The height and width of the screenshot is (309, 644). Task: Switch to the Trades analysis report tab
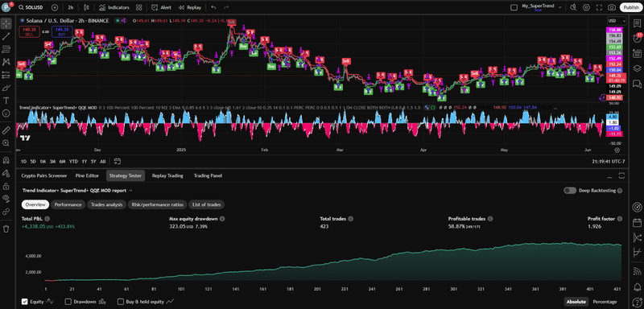click(106, 204)
